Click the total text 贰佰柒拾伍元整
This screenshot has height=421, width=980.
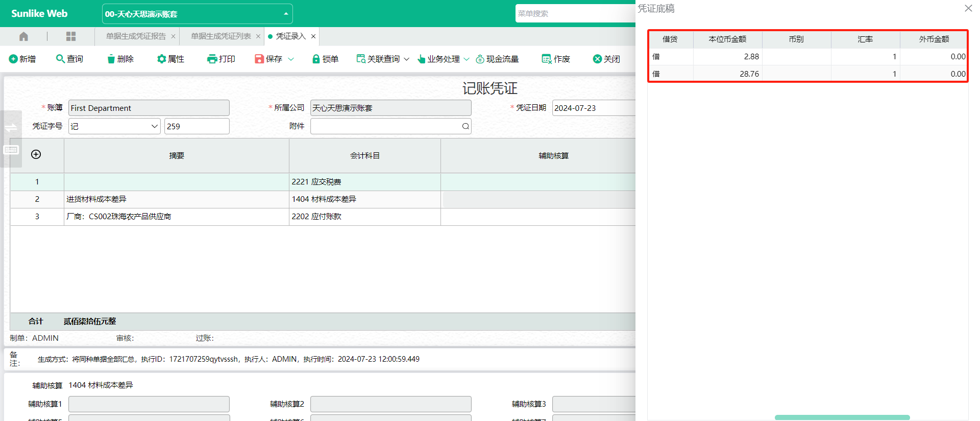(90, 321)
